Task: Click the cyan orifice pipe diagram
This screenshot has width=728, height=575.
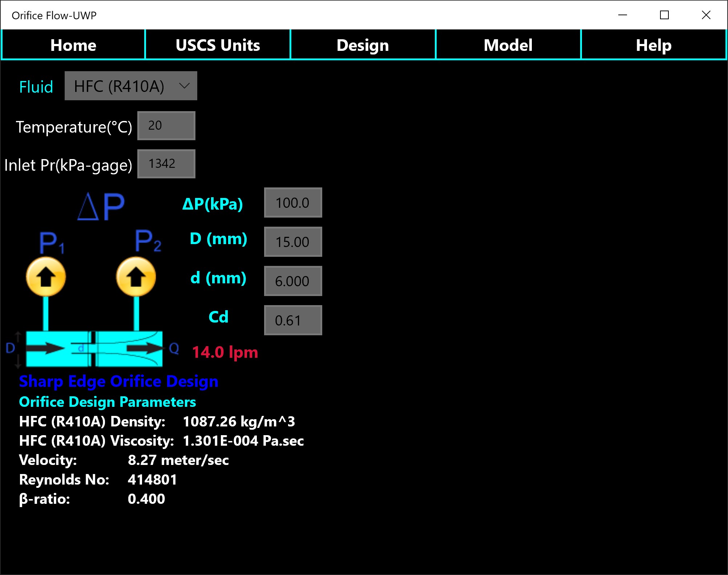Action: 94,349
